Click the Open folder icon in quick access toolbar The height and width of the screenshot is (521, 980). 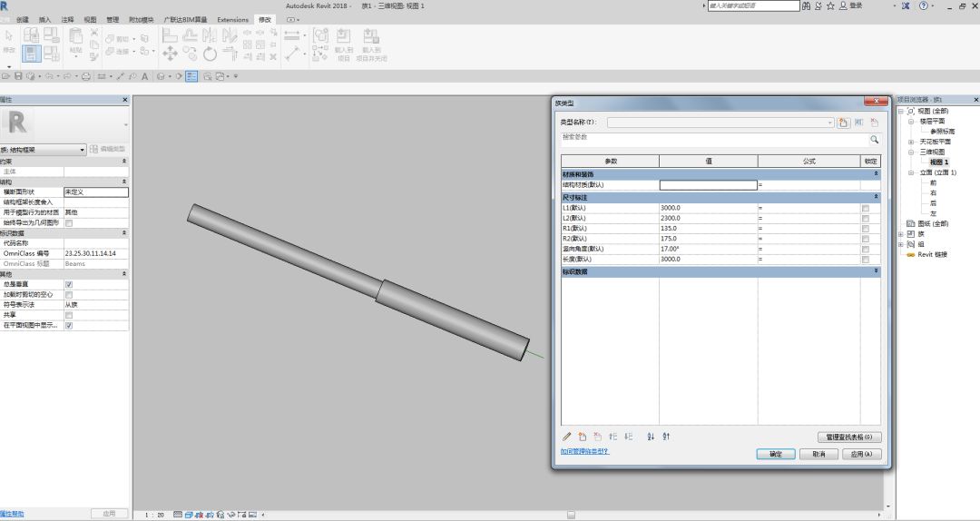click(5, 76)
